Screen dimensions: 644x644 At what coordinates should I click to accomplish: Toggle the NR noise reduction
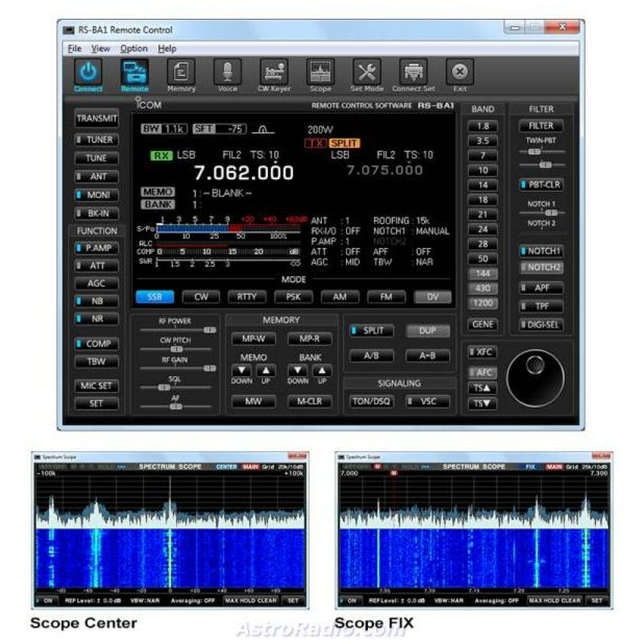[96, 319]
